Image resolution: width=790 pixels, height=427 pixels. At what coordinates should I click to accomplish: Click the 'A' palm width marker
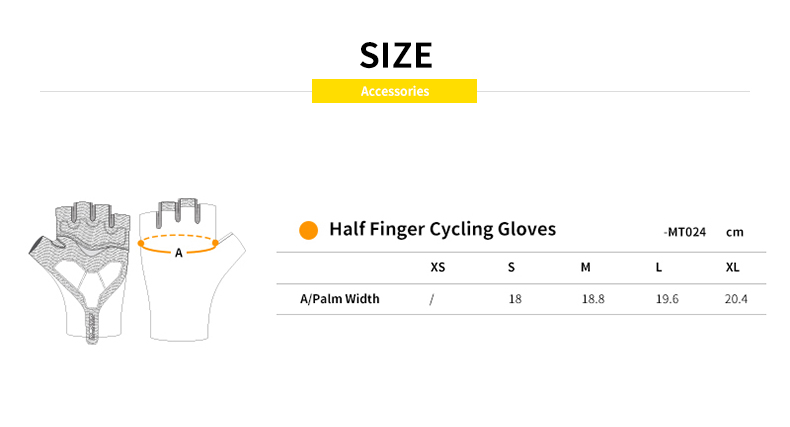179,253
